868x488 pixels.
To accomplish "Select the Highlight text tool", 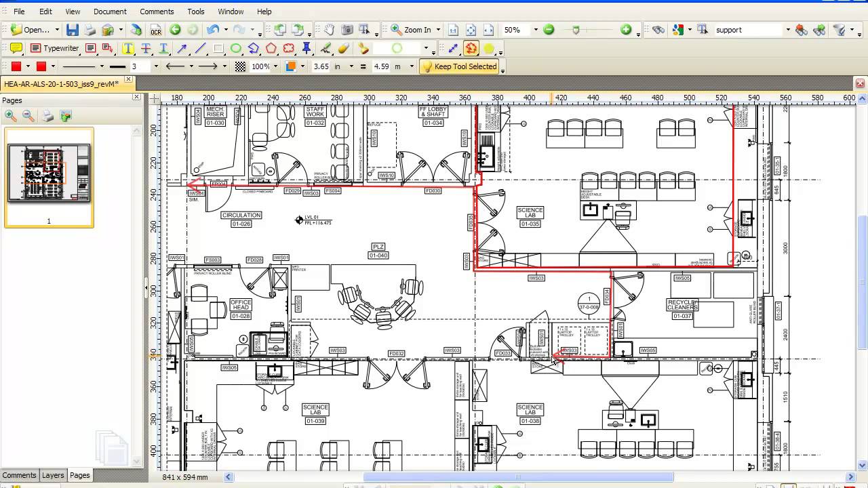I will point(128,48).
